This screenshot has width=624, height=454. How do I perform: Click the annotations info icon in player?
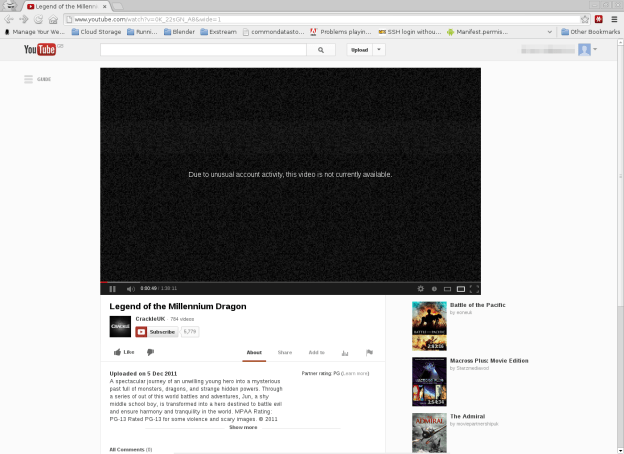point(434,289)
